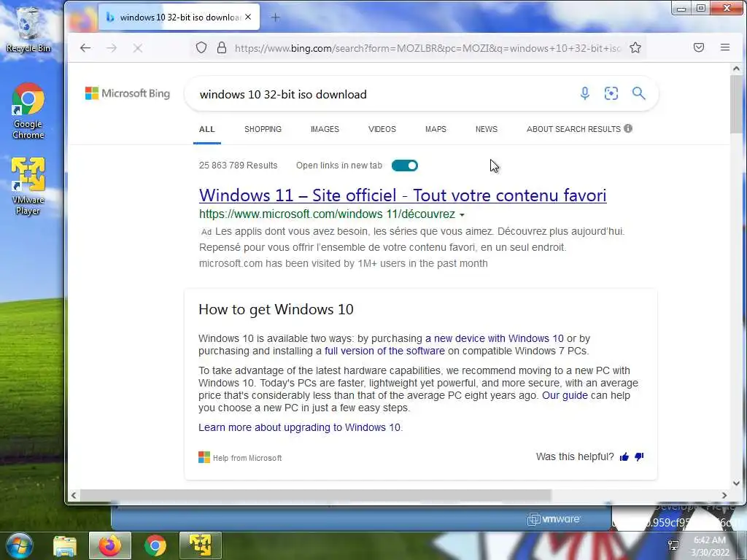This screenshot has width=747, height=560.
Task: Click VMware Player icon in taskbar
Action: [201, 545]
